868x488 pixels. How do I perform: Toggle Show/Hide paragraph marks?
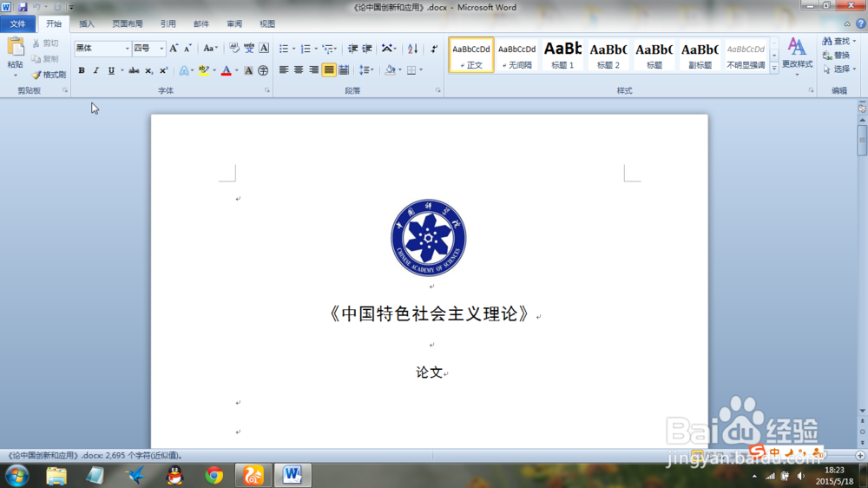[434, 49]
